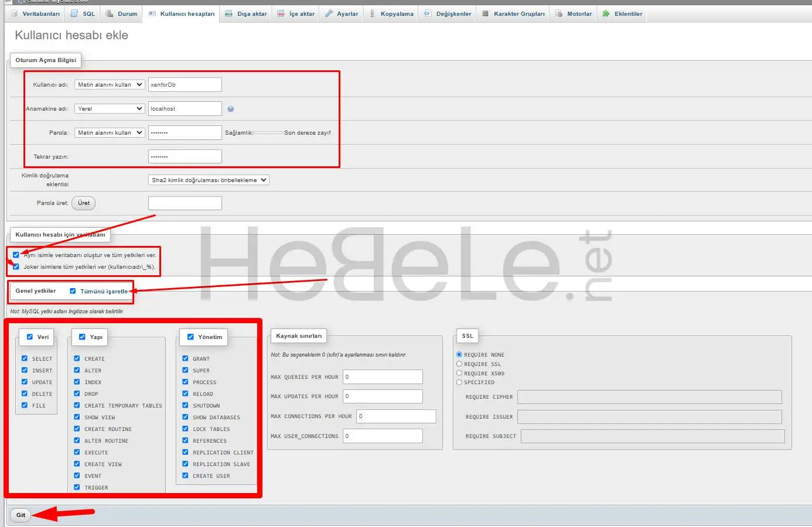812x527 pixels.
Task: Select the REQUIRE X509 radio option
Action: pyautogui.click(x=459, y=373)
